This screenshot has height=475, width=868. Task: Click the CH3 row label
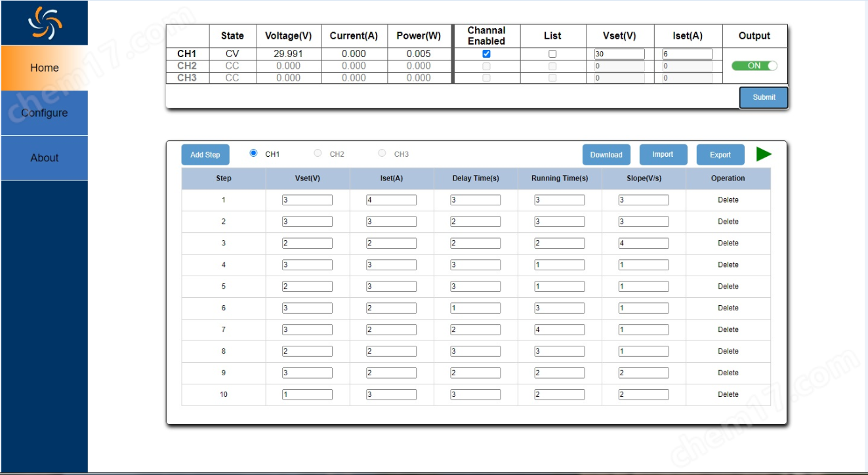tap(187, 77)
